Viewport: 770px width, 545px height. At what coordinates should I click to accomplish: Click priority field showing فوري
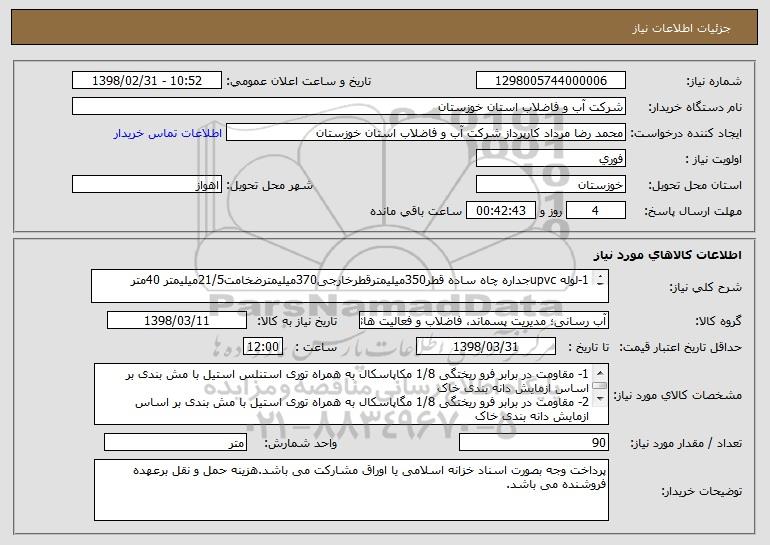click(550, 158)
